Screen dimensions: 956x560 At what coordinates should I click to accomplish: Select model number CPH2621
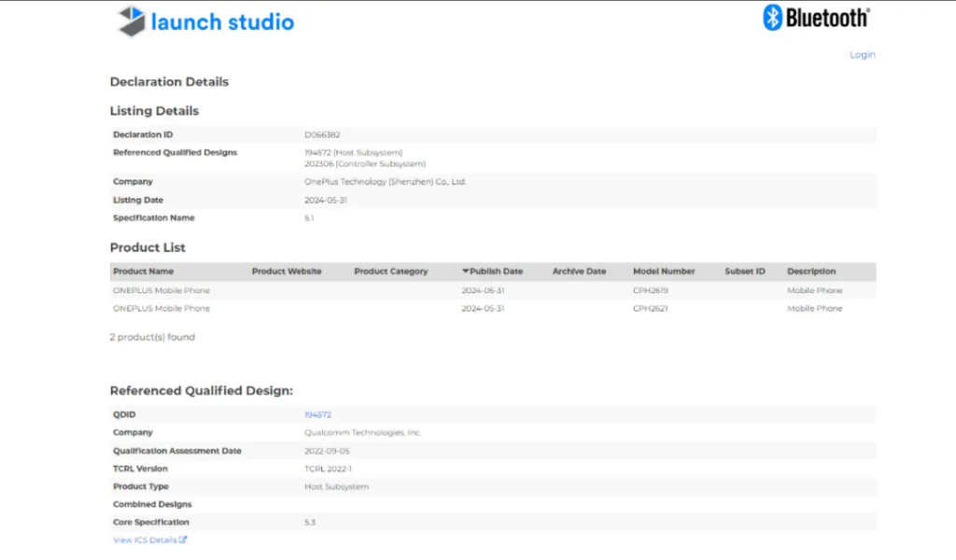pyautogui.click(x=651, y=309)
